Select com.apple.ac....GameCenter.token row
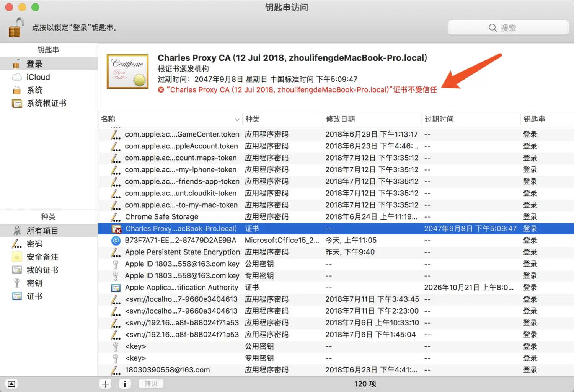Image resolution: width=574 pixels, height=392 pixels. pos(336,134)
